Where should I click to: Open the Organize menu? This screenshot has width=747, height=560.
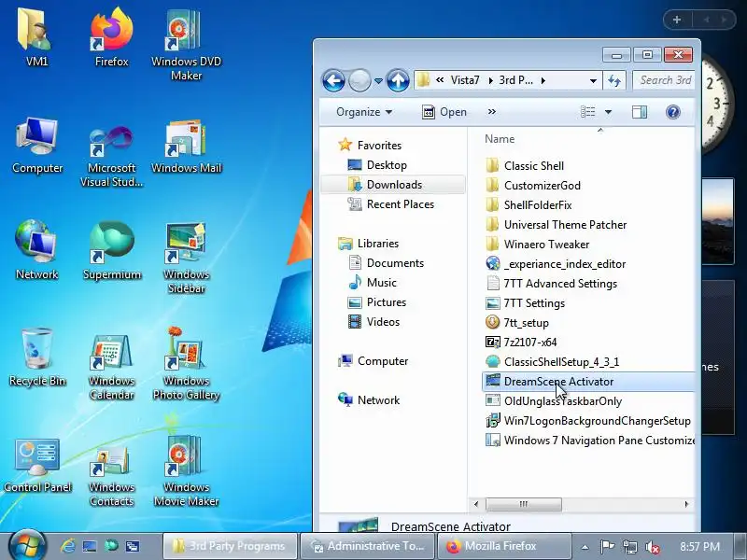pos(364,112)
